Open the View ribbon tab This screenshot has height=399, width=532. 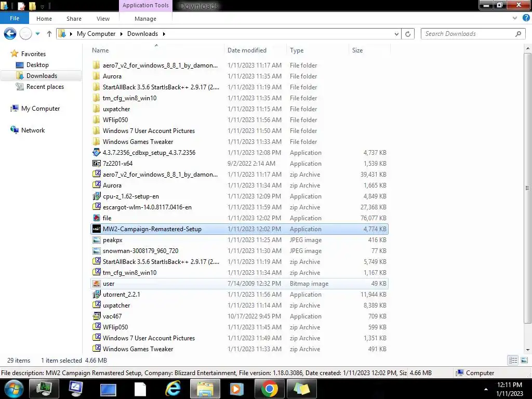[x=103, y=19]
